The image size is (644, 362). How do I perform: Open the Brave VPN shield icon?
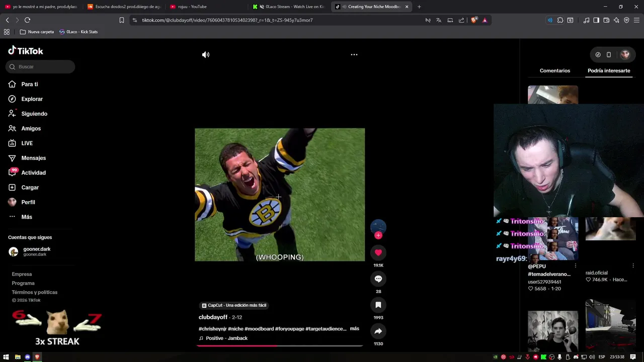point(626,20)
